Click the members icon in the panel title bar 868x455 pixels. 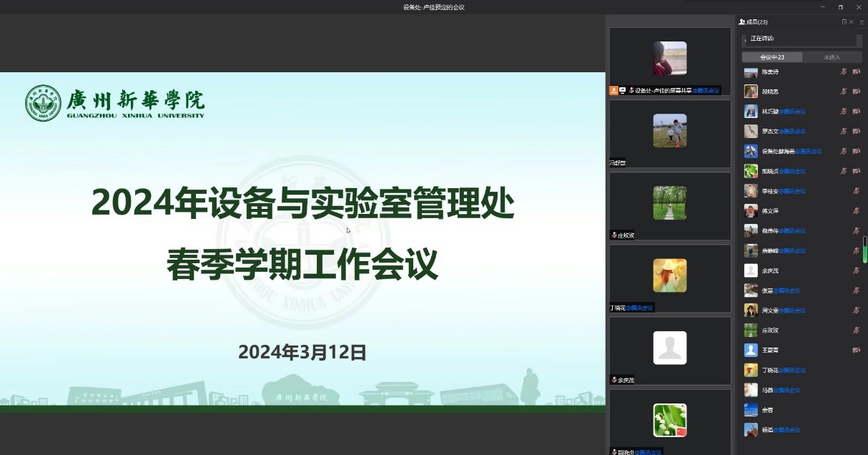(741, 21)
